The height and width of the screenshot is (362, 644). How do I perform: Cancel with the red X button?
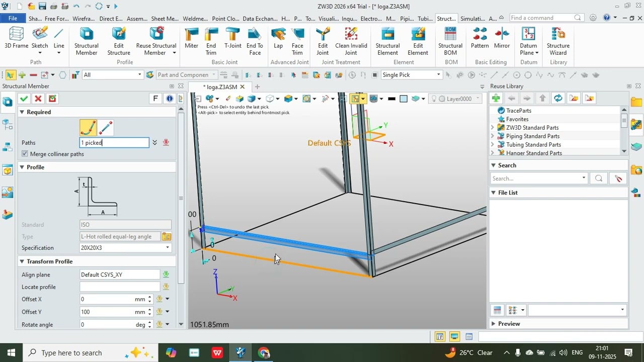[x=38, y=99]
